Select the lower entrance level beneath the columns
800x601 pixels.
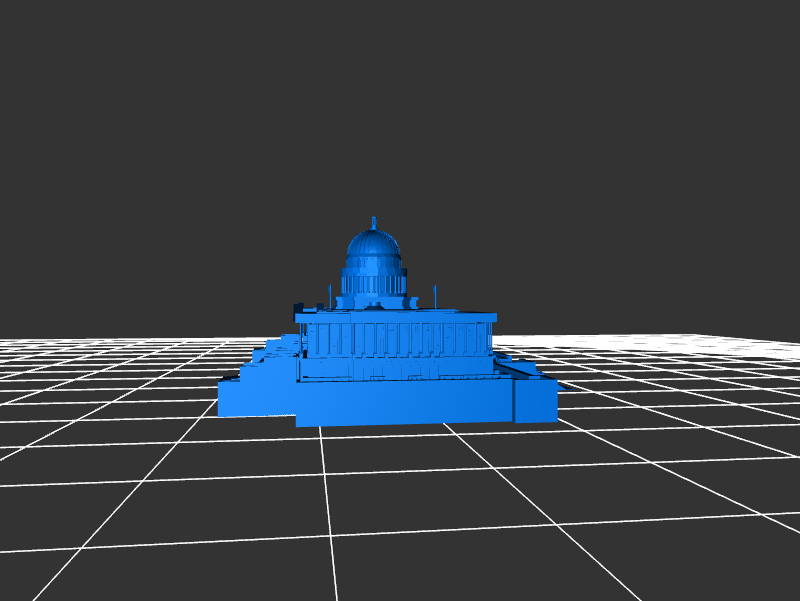(395, 370)
